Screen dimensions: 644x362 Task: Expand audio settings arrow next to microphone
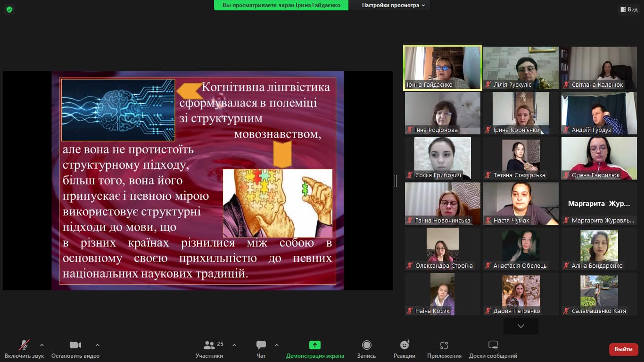coord(42,345)
